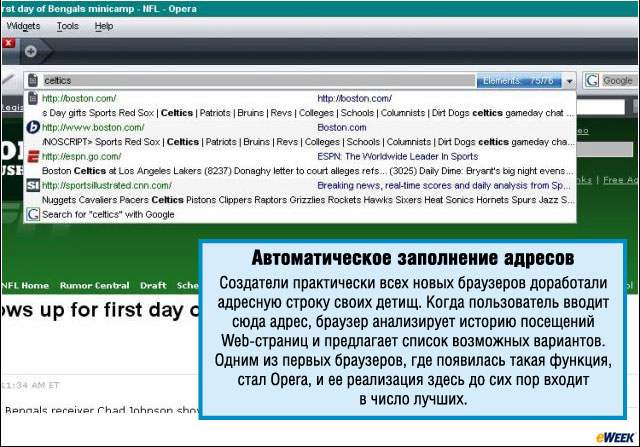Viewport: 640px width, 447px height.
Task: Click Breaking news, real-time scores title text
Action: point(443,185)
